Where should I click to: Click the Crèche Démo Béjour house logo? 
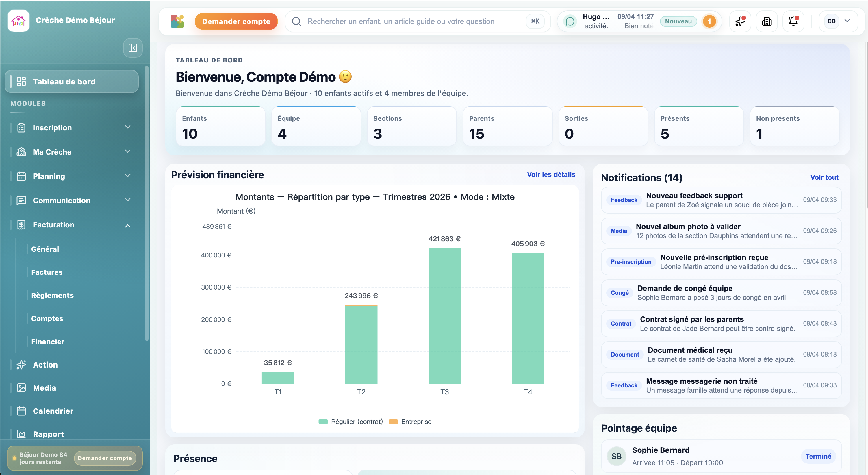point(18,20)
